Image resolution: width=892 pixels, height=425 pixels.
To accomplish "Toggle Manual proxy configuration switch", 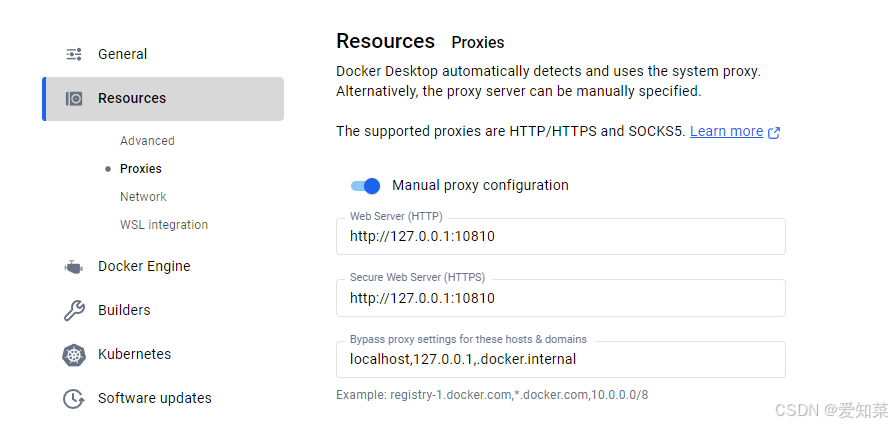I will tap(365, 185).
